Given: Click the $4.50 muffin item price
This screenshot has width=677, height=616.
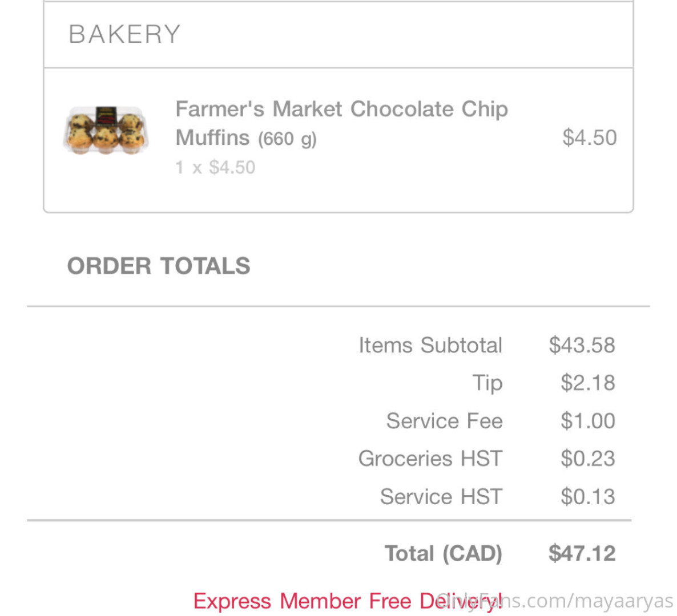Looking at the screenshot, I should (589, 137).
